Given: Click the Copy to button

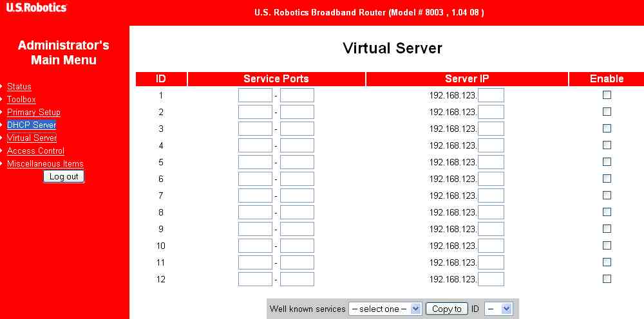Looking at the screenshot, I should (x=447, y=309).
